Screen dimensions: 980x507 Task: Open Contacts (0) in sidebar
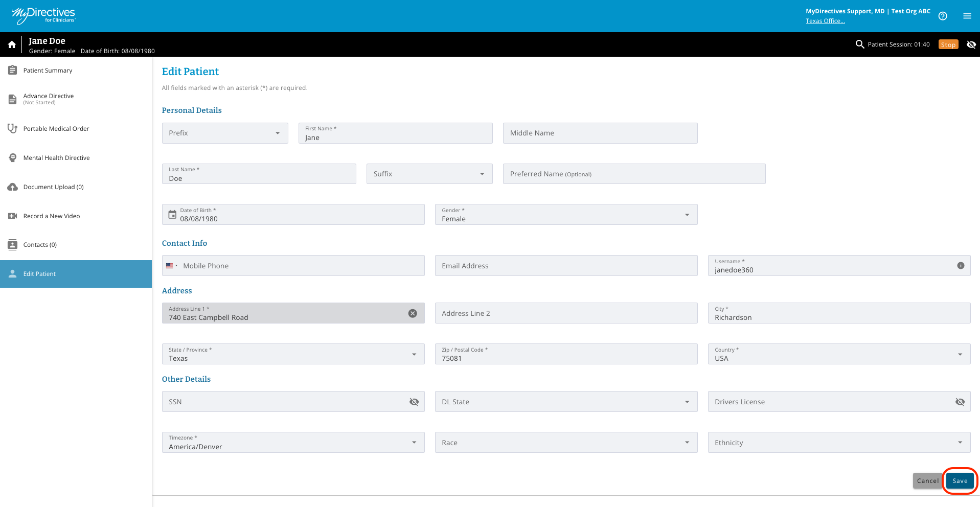tap(76, 245)
